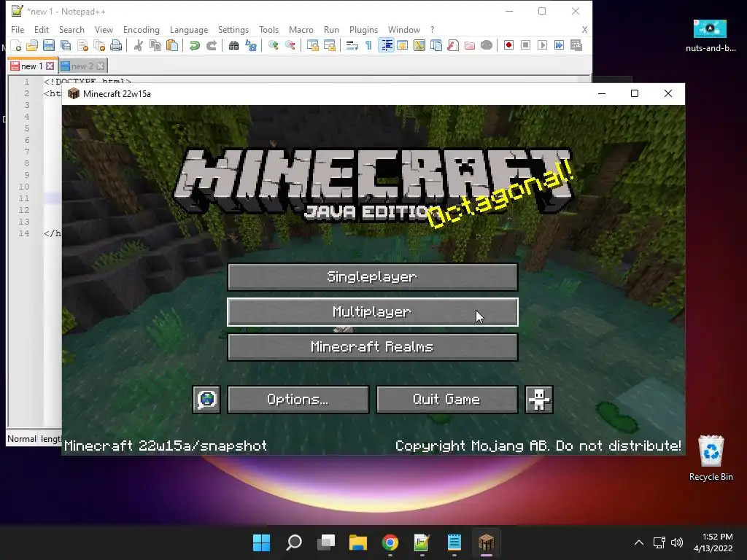The width and height of the screenshot is (747, 560).
Task: Start Singleplayer in Minecraft
Action: [373, 276]
